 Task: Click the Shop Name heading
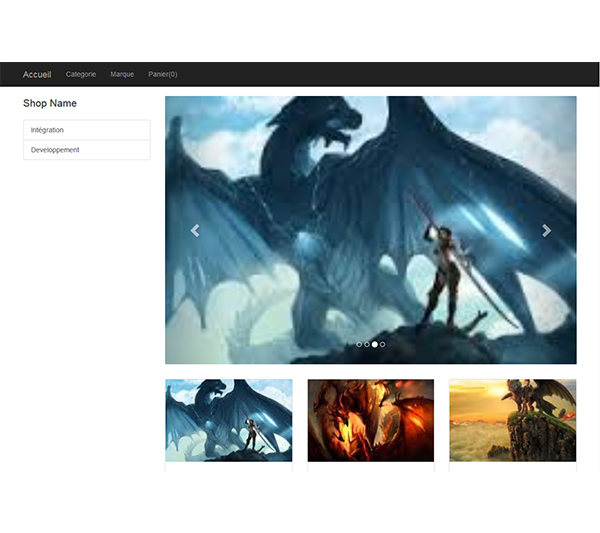(50, 103)
